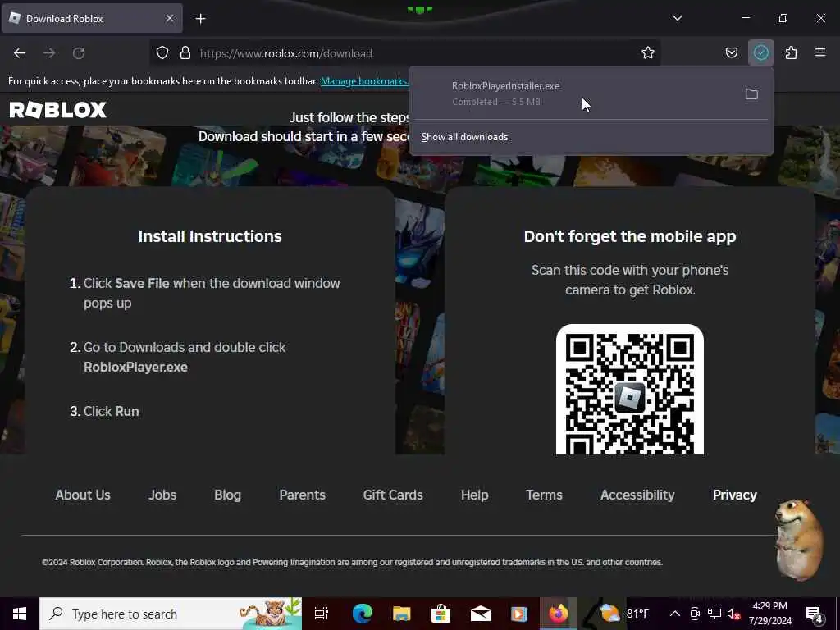Open the Help footer link
Image resolution: width=840 pixels, height=630 pixels.
point(474,495)
